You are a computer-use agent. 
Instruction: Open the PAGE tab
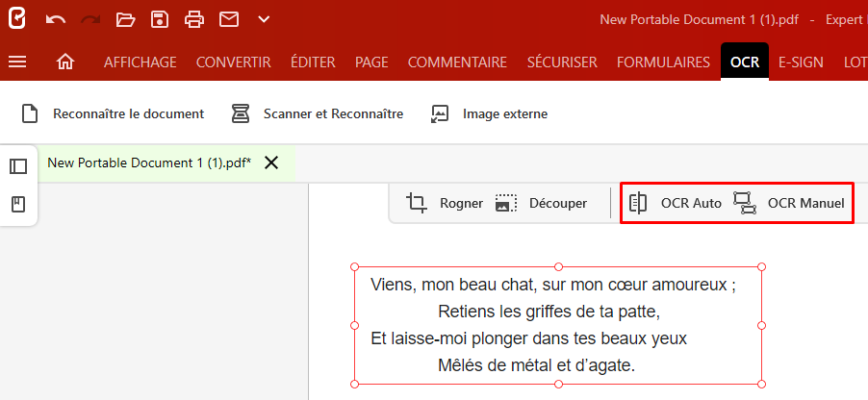(x=371, y=62)
